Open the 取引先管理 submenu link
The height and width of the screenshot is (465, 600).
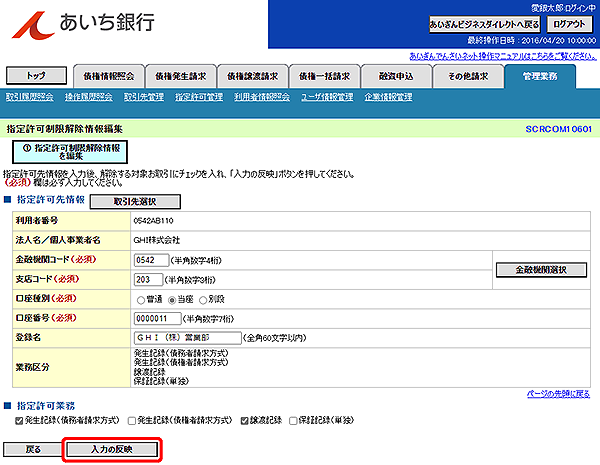coord(144,97)
